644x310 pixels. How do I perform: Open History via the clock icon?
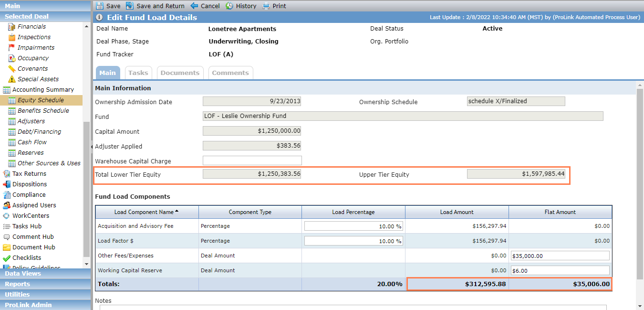tap(229, 6)
